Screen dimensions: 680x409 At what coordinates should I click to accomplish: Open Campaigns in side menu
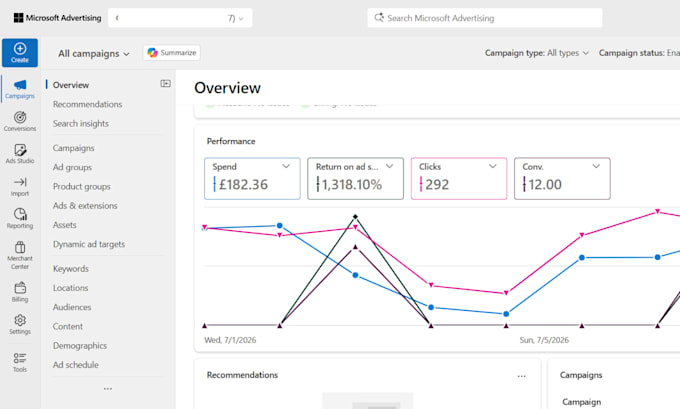point(73,148)
